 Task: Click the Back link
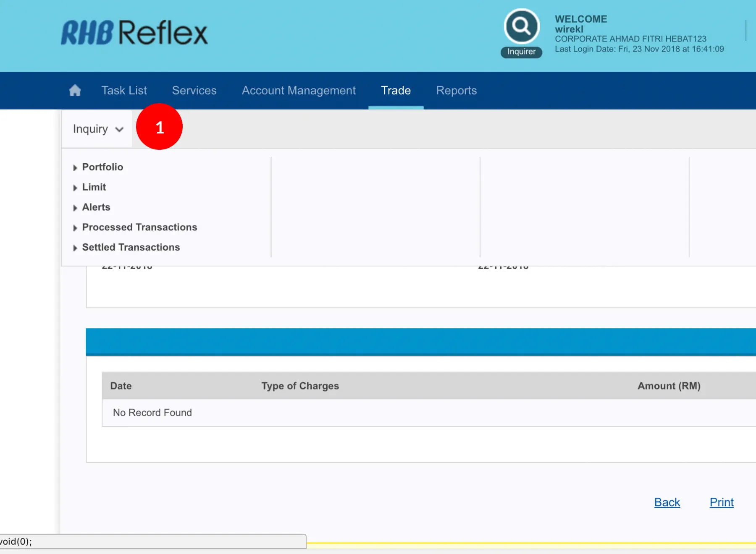(x=667, y=502)
